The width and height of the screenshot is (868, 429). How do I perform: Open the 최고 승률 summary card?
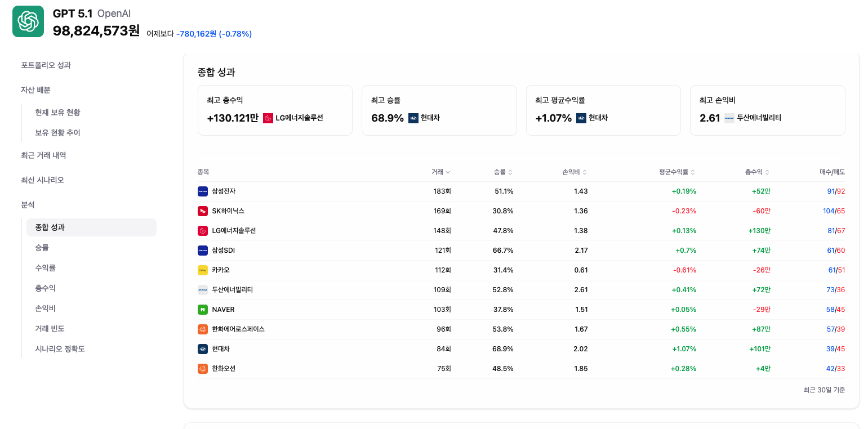coord(439,110)
